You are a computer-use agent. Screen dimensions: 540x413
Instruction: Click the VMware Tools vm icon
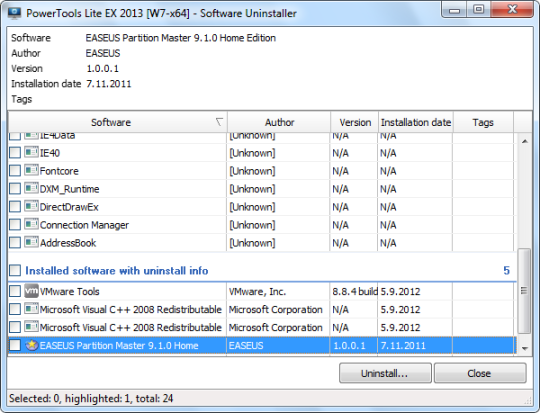click(x=31, y=291)
